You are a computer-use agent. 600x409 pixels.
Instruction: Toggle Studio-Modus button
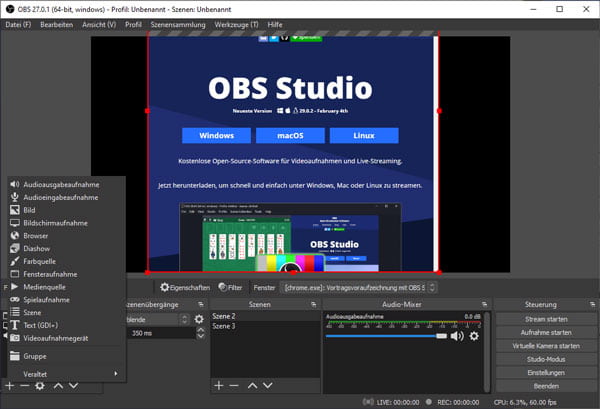546,359
